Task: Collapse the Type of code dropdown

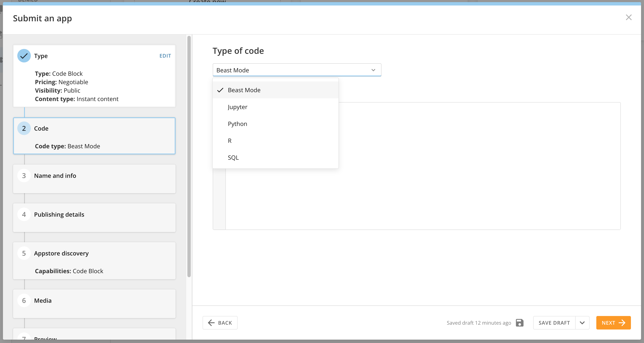Action: point(373,70)
